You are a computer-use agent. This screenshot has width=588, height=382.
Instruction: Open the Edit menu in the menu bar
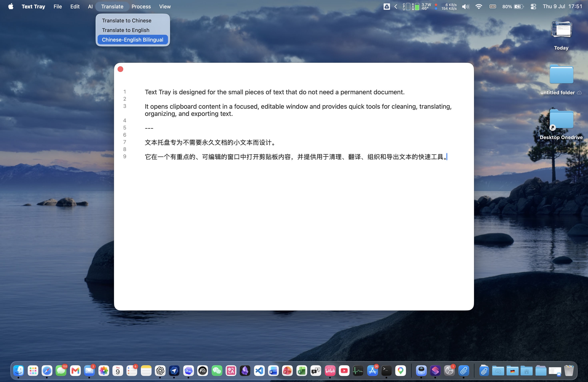pyautogui.click(x=75, y=6)
